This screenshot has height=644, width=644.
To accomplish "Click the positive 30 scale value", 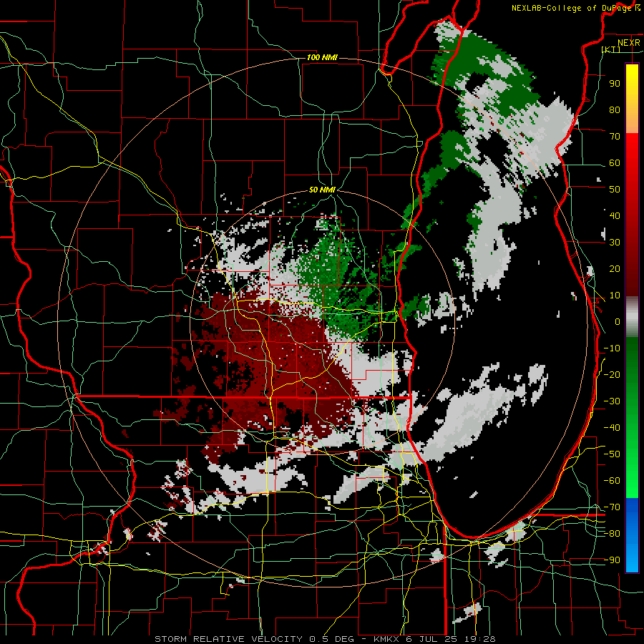I will [615, 243].
